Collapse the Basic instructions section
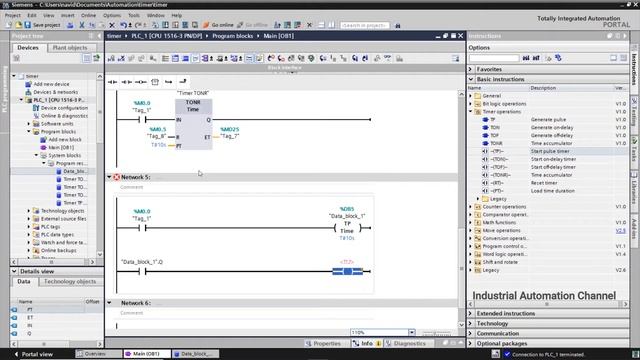This screenshot has width=640, height=360. (471, 79)
